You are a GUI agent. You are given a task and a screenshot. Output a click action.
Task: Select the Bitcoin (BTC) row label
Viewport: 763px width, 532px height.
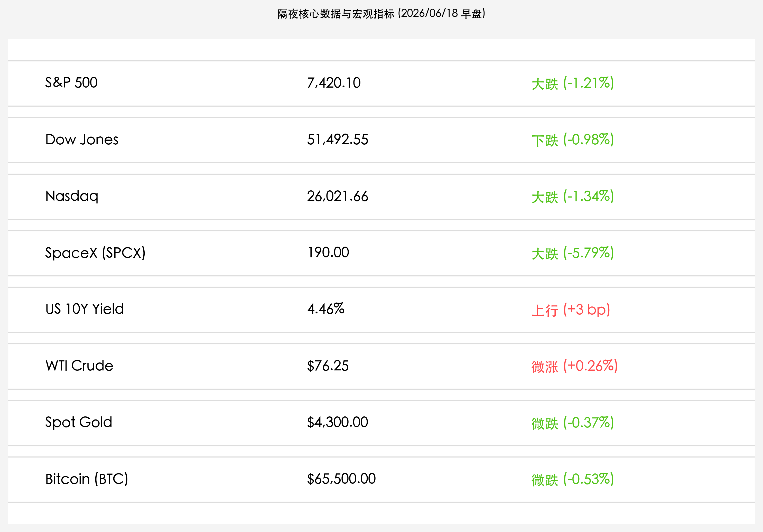click(87, 479)
